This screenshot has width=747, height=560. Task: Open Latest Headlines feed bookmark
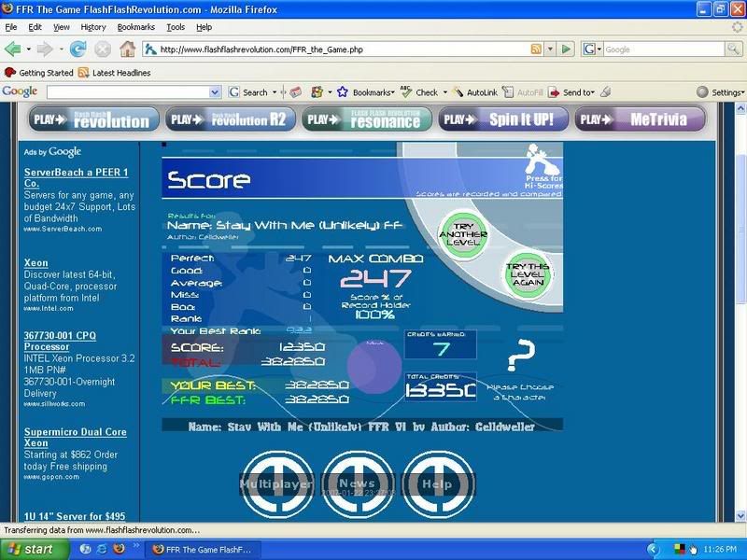pyautogui.click(x=114, y=73)
